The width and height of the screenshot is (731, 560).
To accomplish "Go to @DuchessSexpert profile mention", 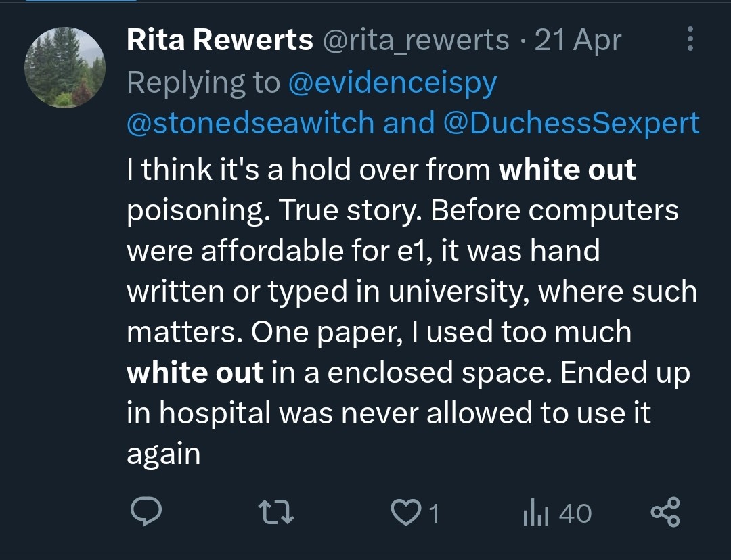I will click(x=572, y=124).
